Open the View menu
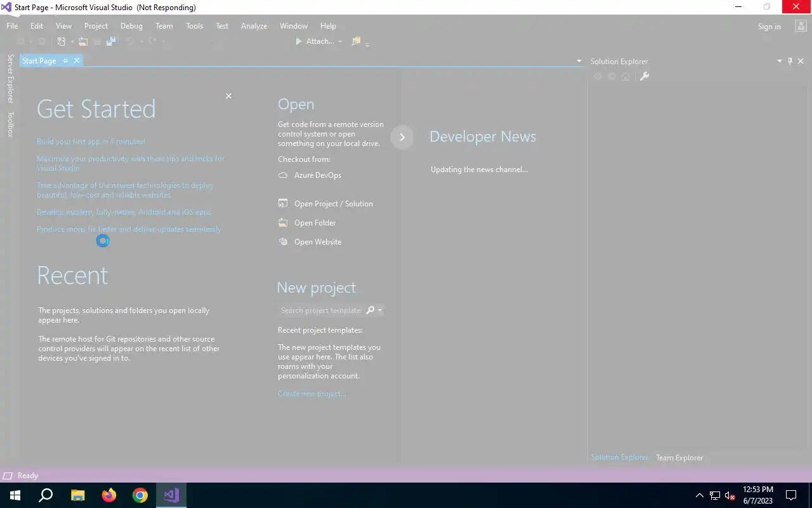Viewport: 812px width, 508px height. 63,26
